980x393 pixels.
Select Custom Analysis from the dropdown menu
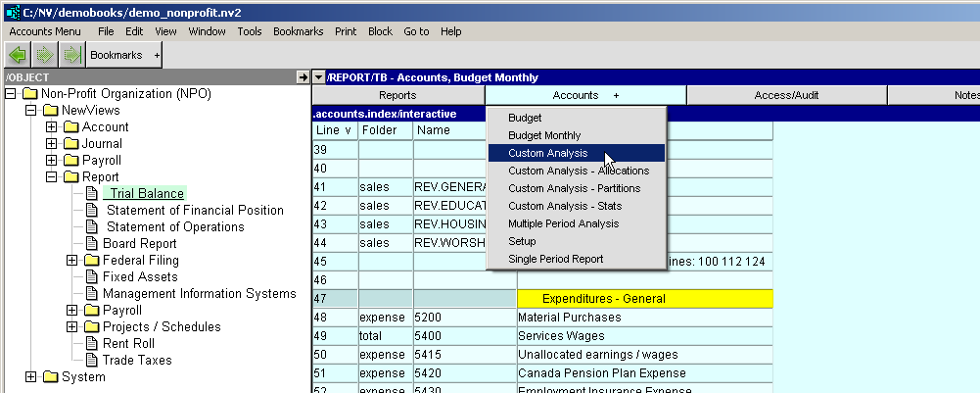(x=547, y=153)
